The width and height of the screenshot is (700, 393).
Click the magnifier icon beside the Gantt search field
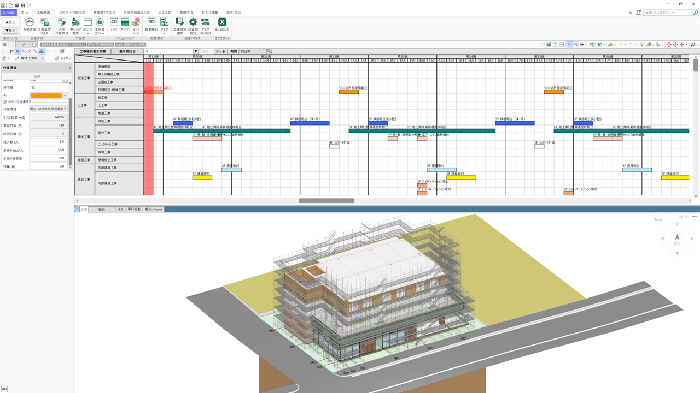click(269, 51)
